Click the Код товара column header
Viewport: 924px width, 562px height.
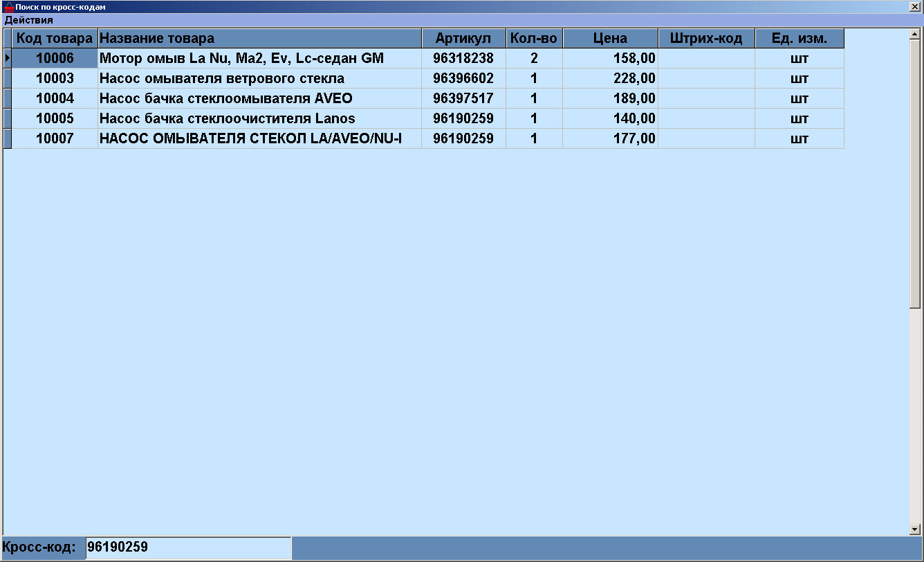click(x=55, y=39)
